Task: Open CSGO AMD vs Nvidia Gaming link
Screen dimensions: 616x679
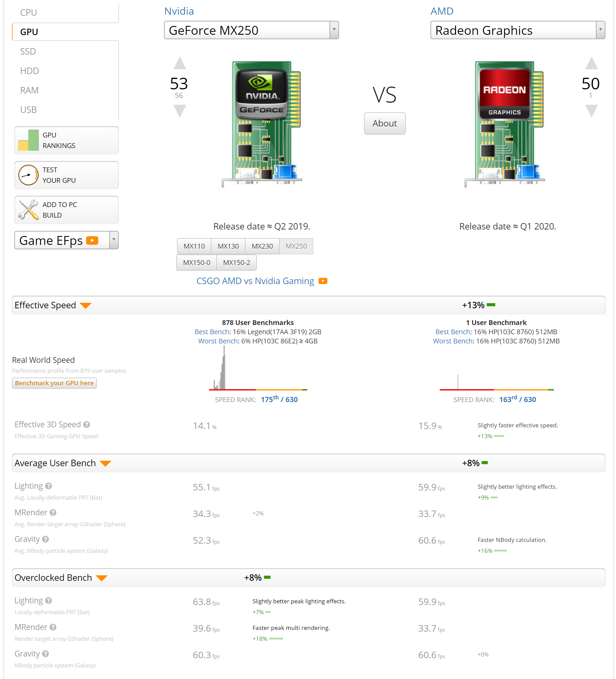Action: click(x=255, y=281)
